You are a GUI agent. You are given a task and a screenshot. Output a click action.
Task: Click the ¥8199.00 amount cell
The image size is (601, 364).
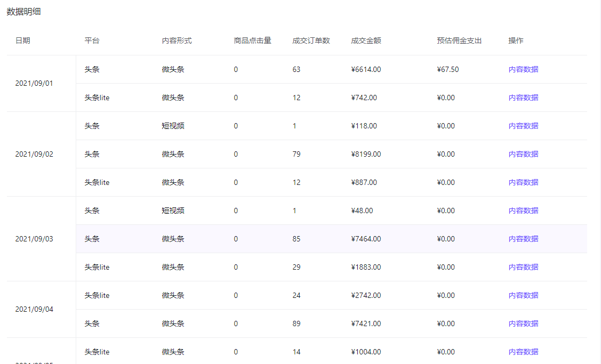point(366,154)
